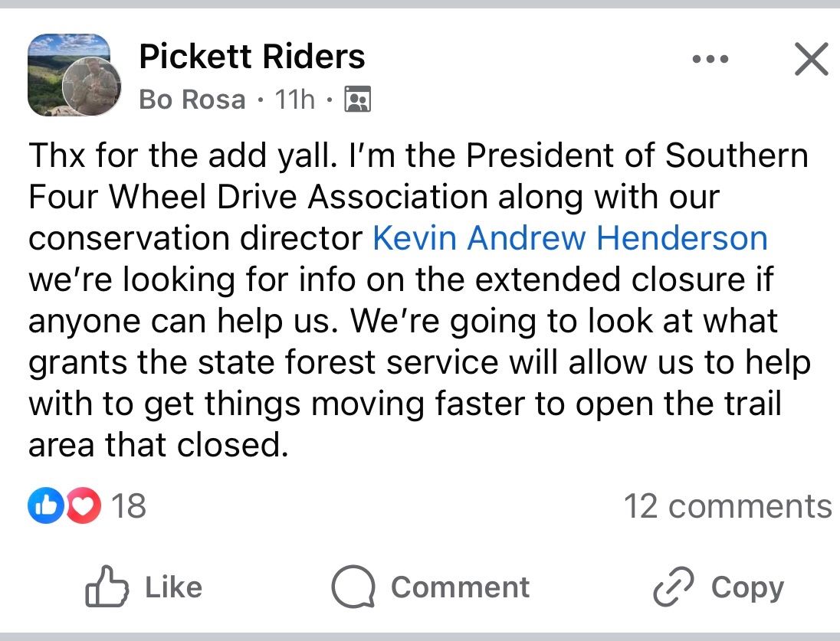Click the post body text paragraph
Viewport: 840px width, 641px height.
click(x=418, y=300)
